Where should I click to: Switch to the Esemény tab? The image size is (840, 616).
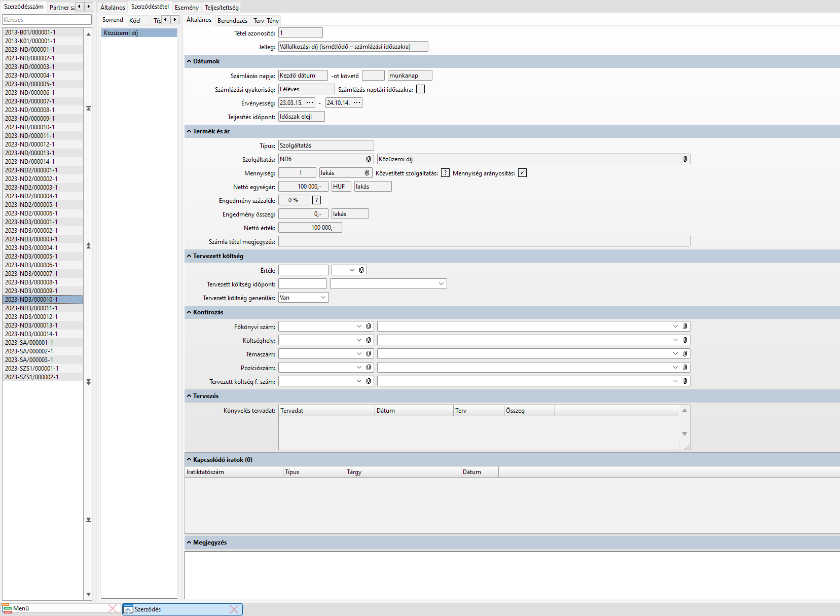(x=187, y=8)
